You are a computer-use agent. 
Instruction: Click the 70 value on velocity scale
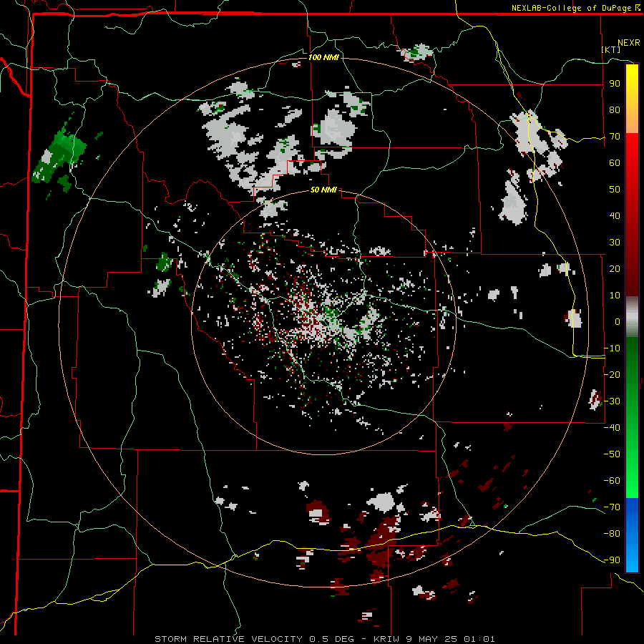coord(615,137)
